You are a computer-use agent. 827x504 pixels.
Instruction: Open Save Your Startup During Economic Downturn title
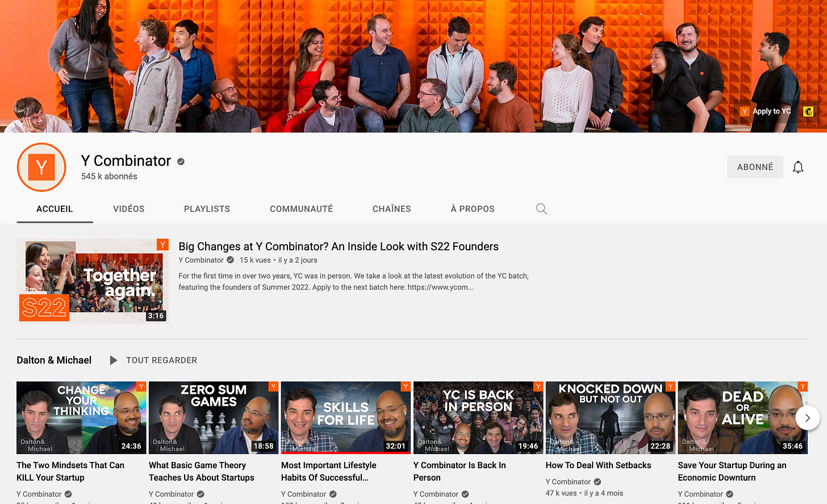(x=732, y=472)
